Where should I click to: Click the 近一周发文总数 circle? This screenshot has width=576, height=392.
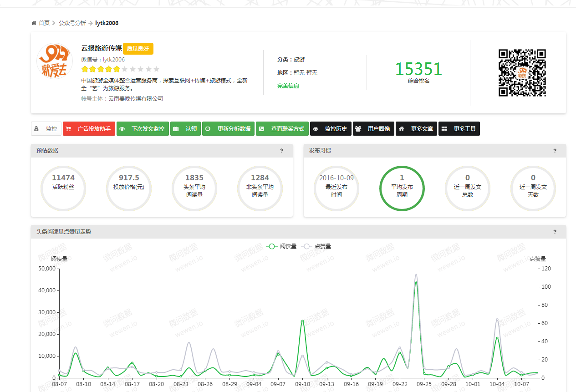(468, 188)
